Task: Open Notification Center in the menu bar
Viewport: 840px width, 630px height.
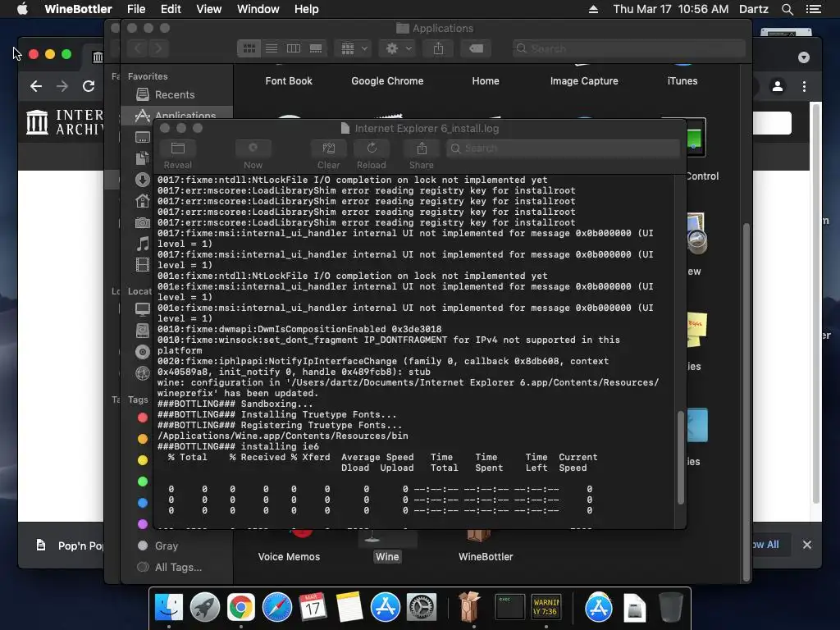Action: 814,9
